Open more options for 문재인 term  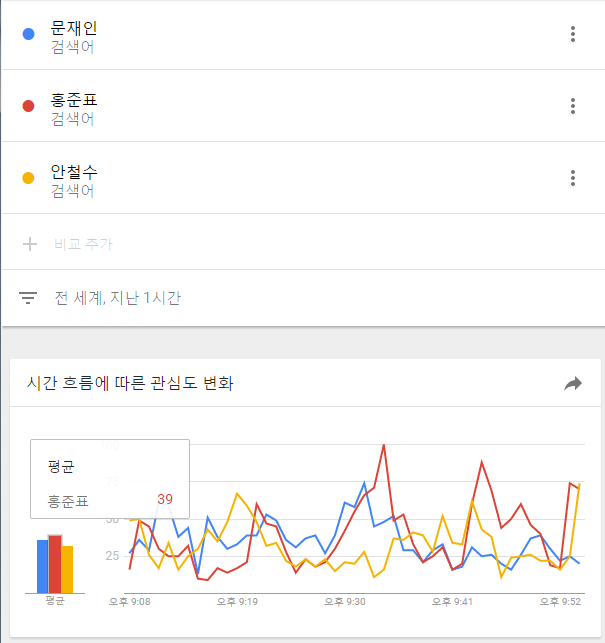coord(573,34)
